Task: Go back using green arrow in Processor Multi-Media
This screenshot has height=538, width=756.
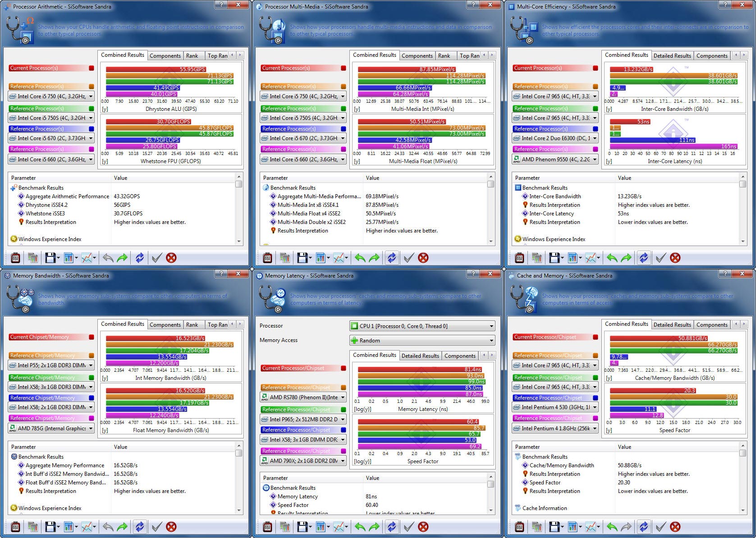Action: click(360, 258)
